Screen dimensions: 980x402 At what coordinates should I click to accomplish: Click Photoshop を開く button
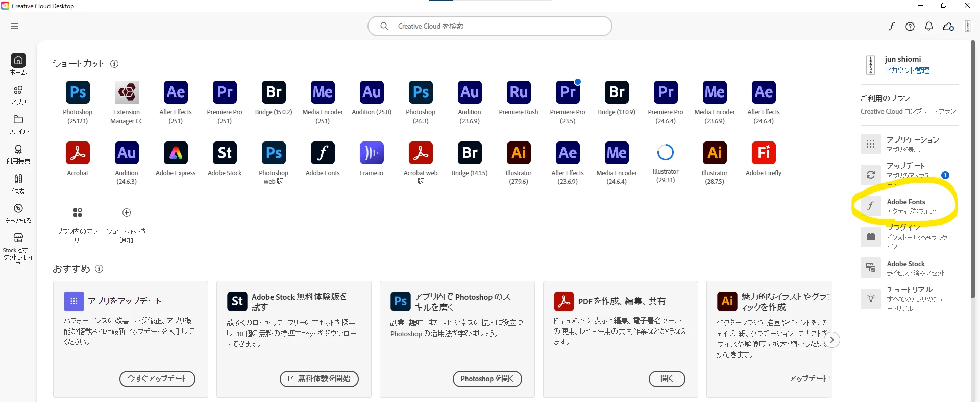(x=487, y=379)
